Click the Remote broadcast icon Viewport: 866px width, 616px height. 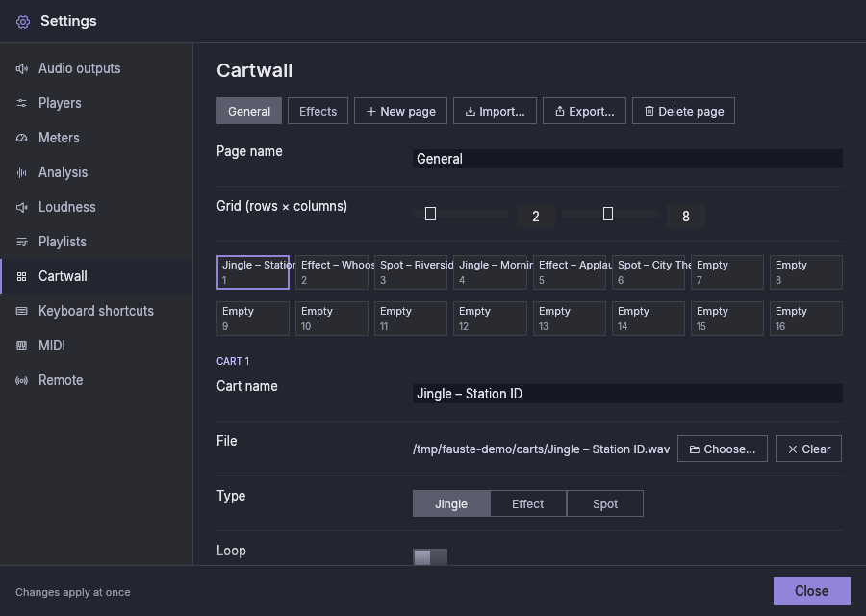tap(21, 380)
